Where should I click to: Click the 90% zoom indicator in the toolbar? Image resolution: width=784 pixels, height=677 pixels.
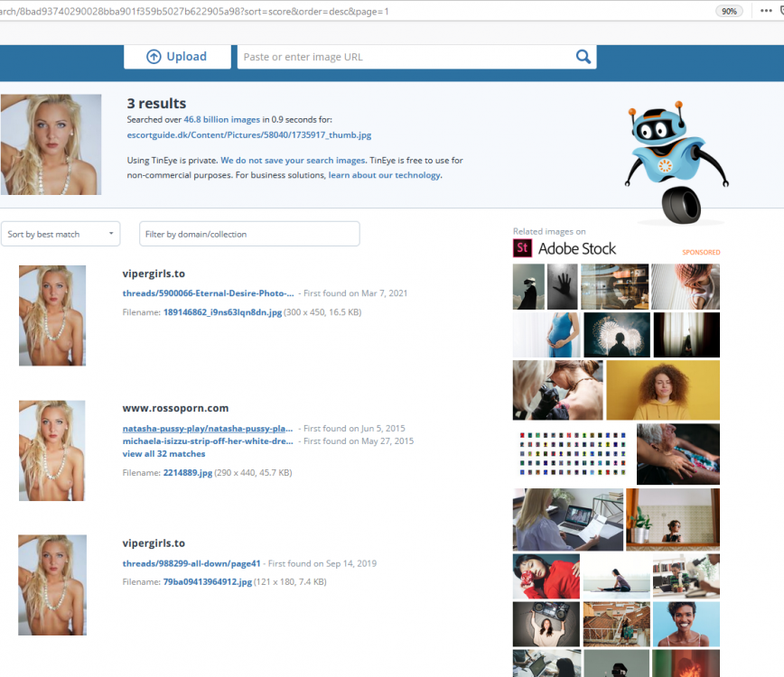[728, 11]
